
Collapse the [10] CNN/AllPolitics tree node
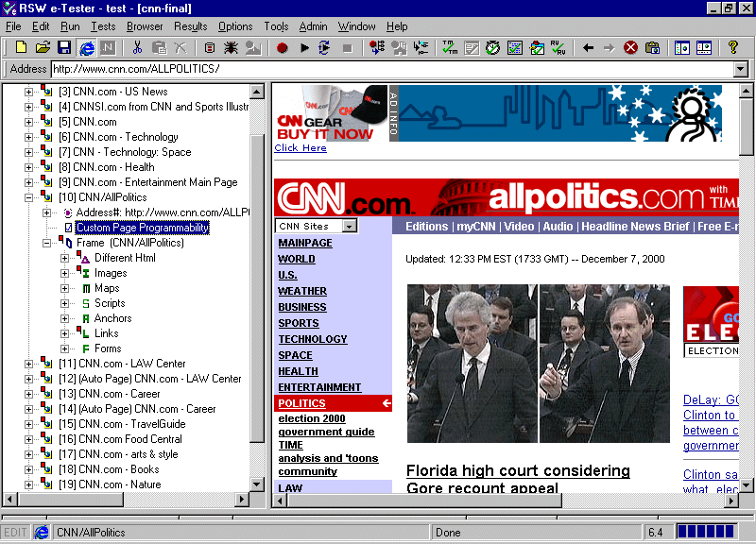28,197
